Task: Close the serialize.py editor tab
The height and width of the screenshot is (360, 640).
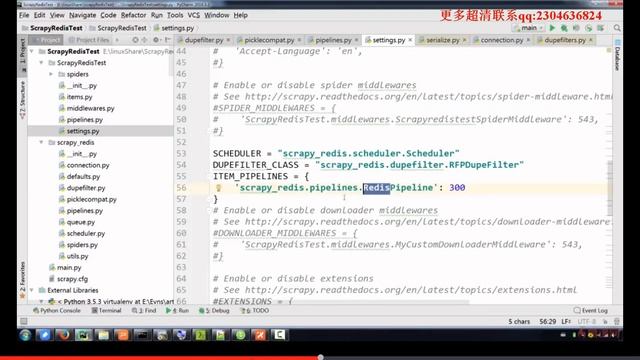Action: tap(464, 40)
